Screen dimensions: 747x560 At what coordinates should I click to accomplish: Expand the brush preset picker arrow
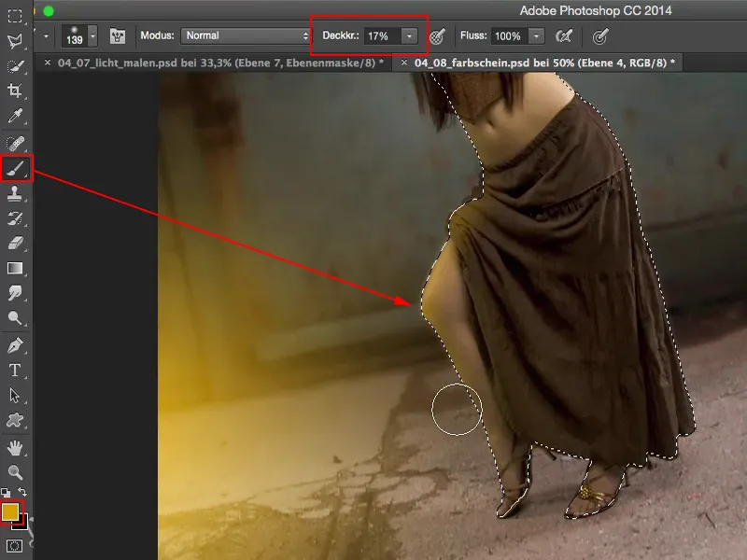[92, 36]
